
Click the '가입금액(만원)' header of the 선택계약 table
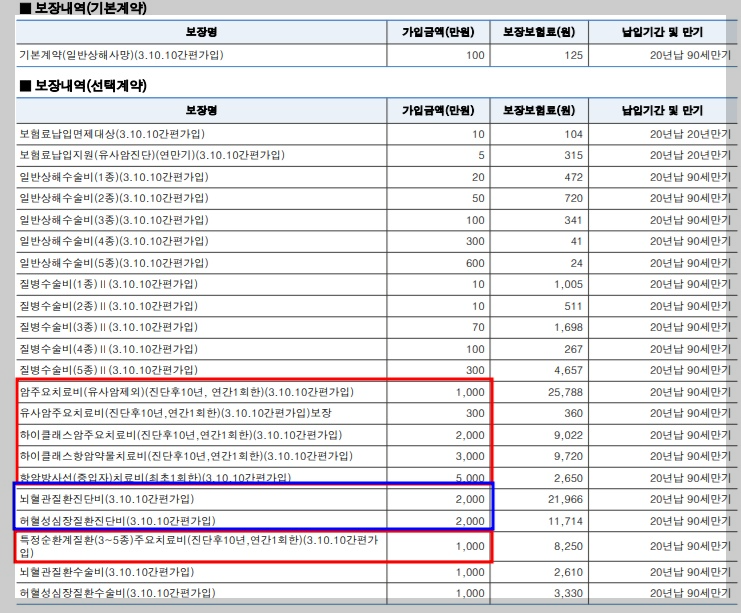[x=438, y=110]
